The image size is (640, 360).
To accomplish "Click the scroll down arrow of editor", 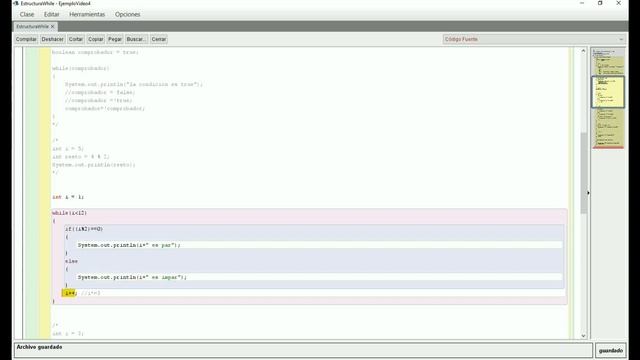I will (583, 336).
